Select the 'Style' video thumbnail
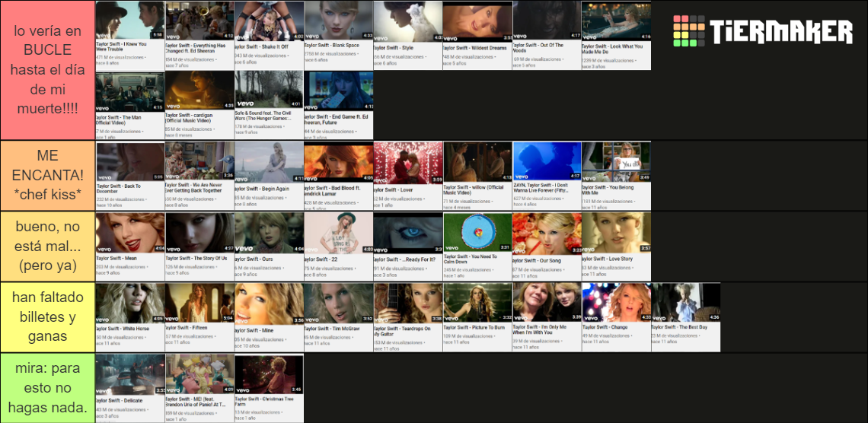The height and width of the screenshot is (423, 868). click(408, 36)
